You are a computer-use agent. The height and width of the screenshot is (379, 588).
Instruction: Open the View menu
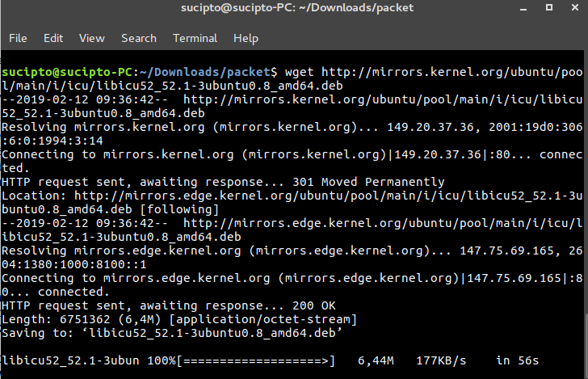[x=92, y=38]
